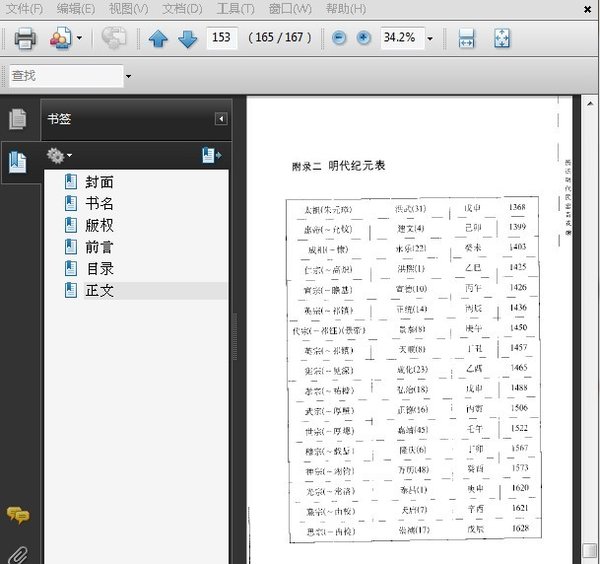The width and height of the screenshot is (600, 564).
Task: Jump to the 目录 bookmark
Action: 99,268
